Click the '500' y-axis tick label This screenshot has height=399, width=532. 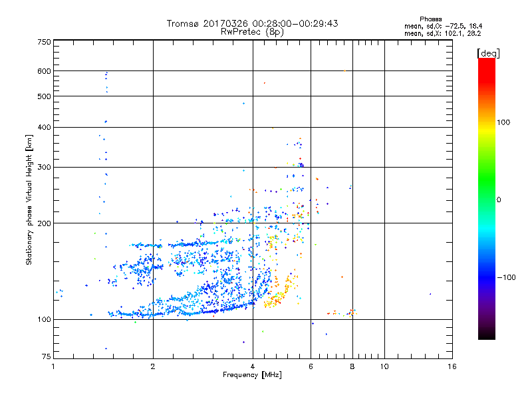point(44,96)
